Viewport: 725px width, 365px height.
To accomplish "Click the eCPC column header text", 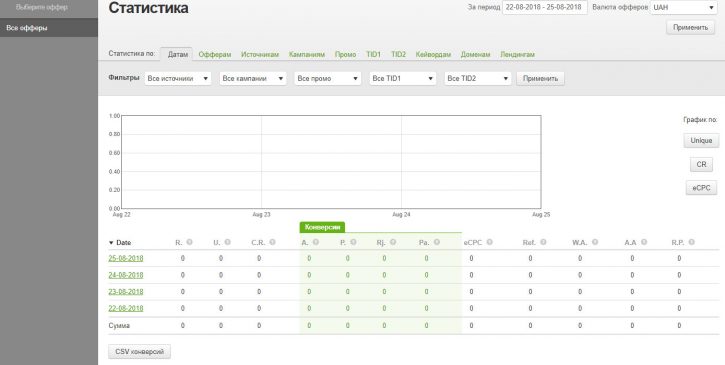I will 473,242.
